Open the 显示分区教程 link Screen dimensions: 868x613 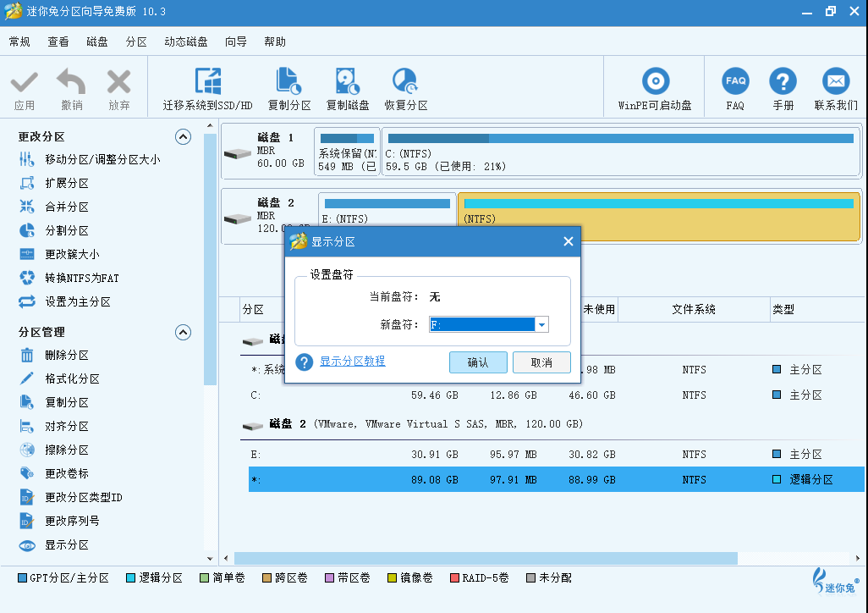click(352, 361)
